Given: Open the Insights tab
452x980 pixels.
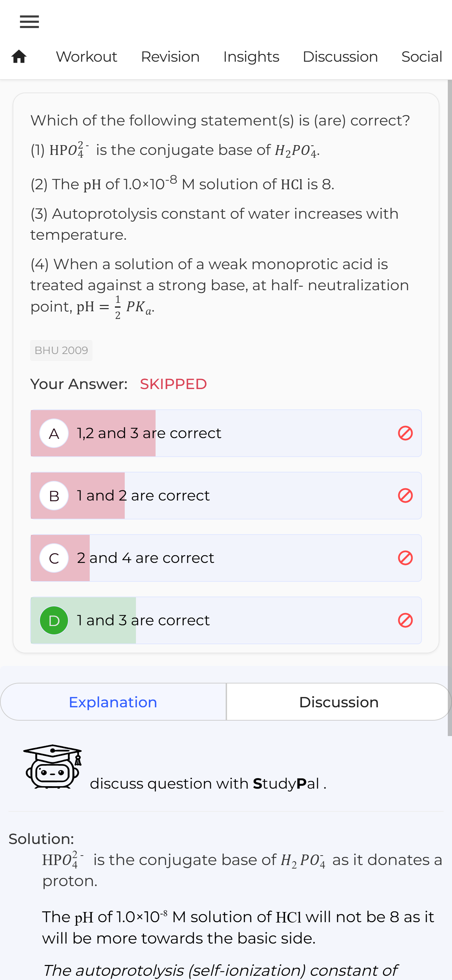Looking at the screenshot, I should (x=251, y=57).
